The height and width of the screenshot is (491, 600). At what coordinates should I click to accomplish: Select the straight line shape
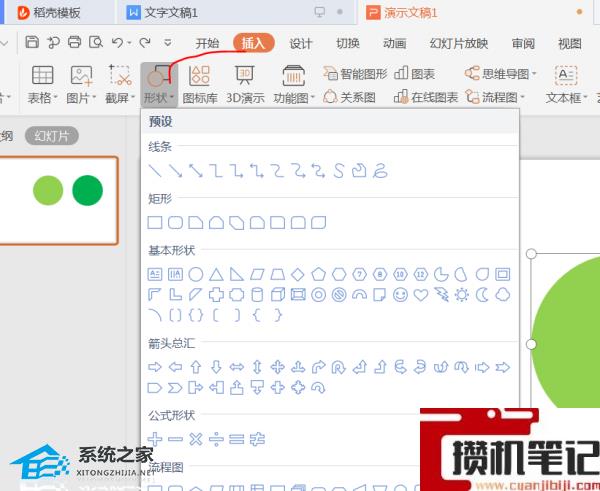pos(155,171)
